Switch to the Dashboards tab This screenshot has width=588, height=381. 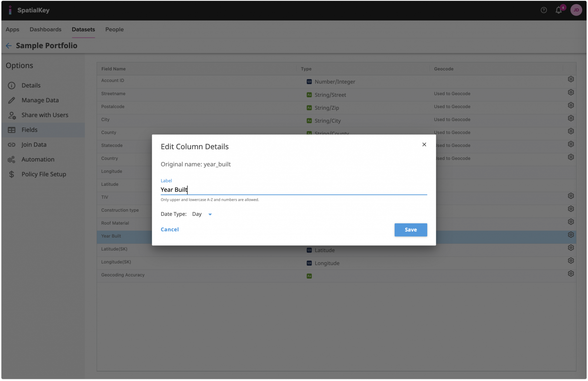[45, 29]
